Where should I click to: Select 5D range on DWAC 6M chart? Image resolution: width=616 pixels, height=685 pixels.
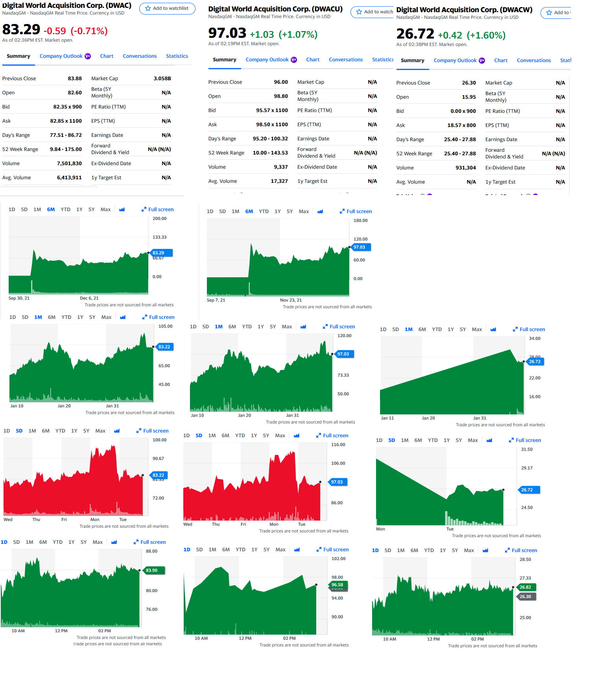[24, 210]
